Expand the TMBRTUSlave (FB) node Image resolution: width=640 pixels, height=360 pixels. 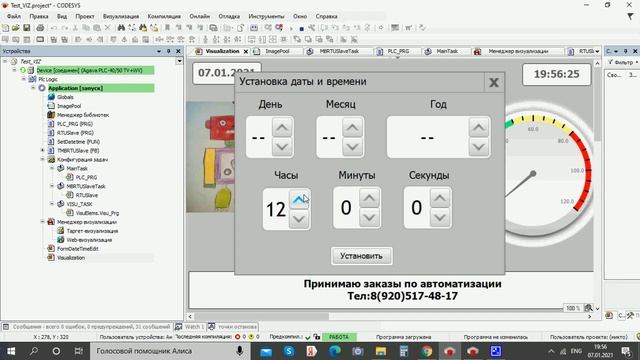pyautogui.click(x=42, y=151)
